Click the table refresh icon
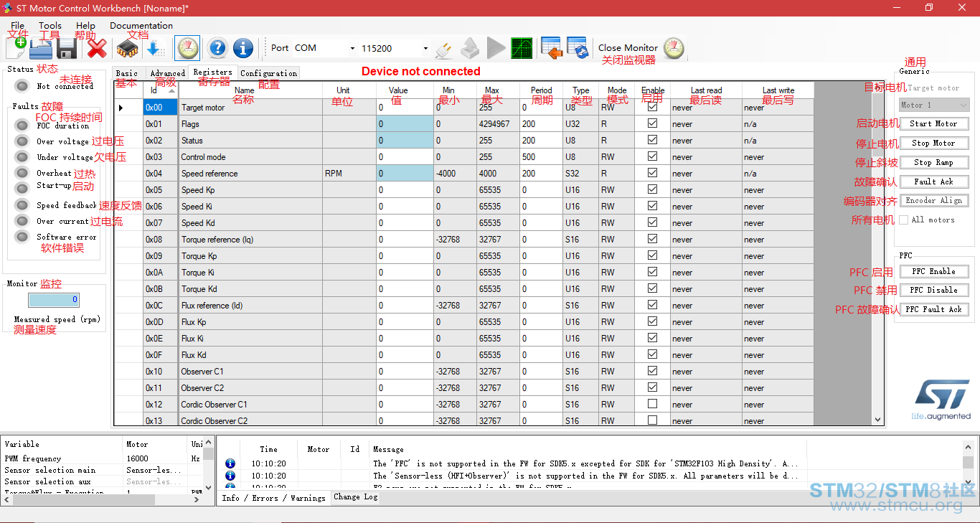This screenshot has width=980, height=523. tap(578, 48)
